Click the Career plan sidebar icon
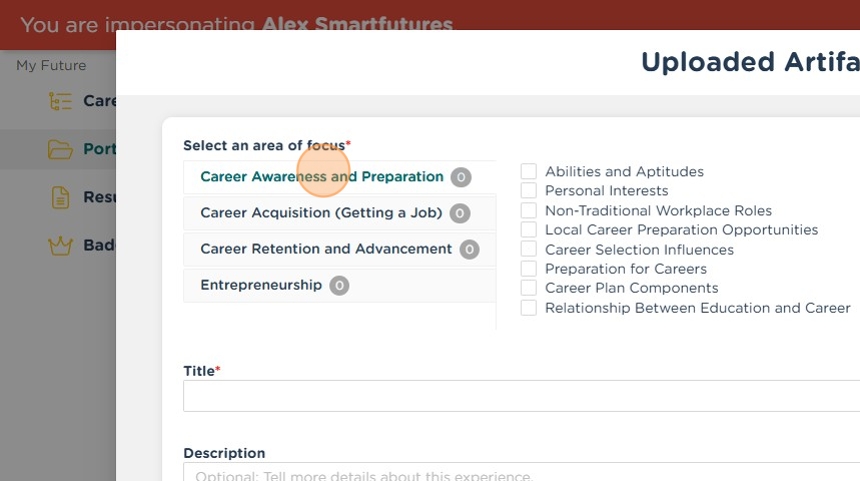 pyautogui.click(x=60, y=101)
